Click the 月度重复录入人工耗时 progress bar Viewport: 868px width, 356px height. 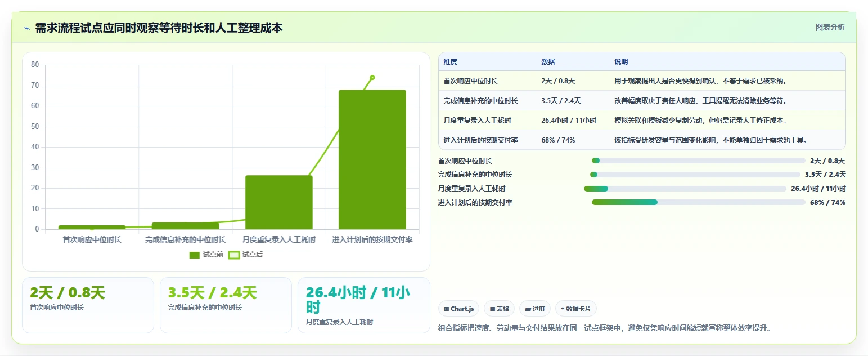pyautogui.click(x=685, y=189)
